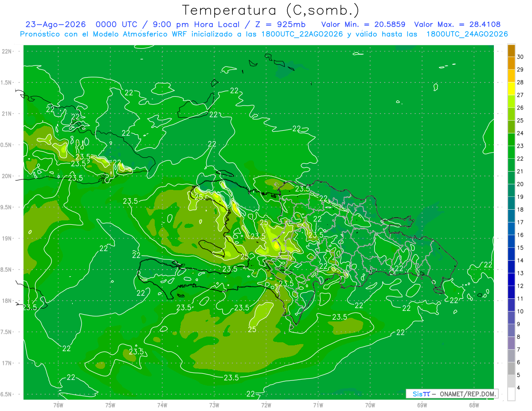532x411 pixels.
Task: Click the "22N" latitude axis label
Action: click(7, 51)
